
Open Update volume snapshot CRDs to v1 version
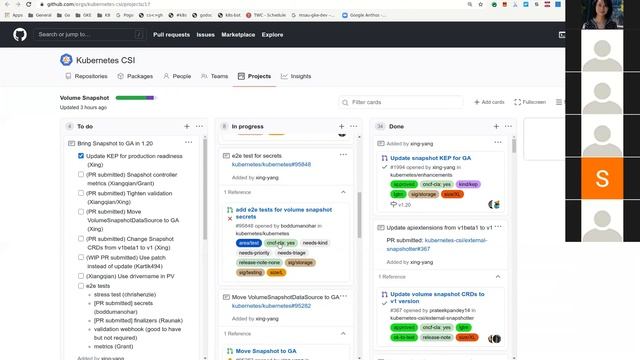(437, 298)
